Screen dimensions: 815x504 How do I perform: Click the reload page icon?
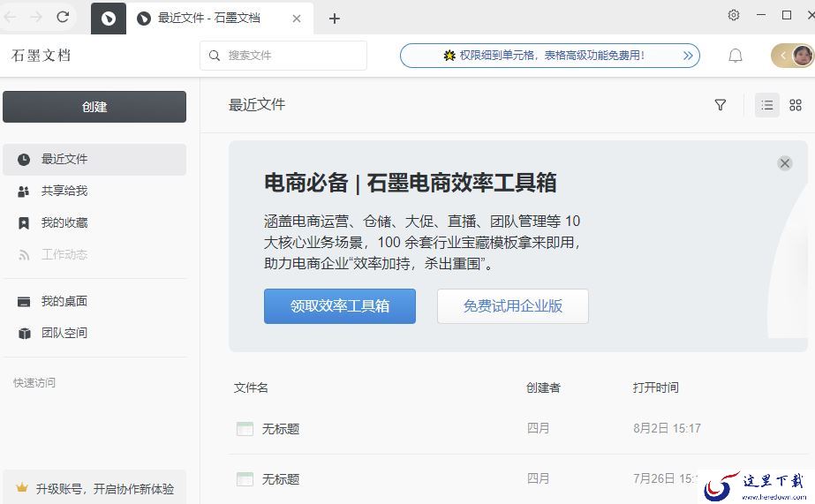pos(63,17)
